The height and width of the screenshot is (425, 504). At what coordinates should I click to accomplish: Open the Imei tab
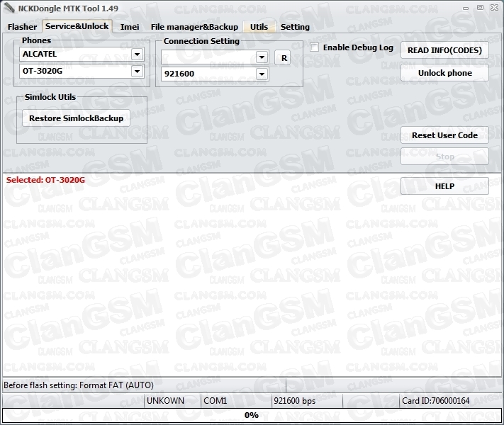[x=130, y=27]
